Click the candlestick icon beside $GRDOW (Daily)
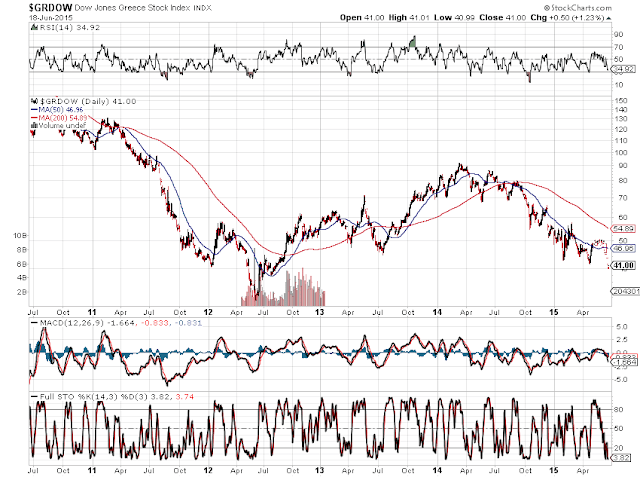The width and height of the screenshot is (640, 477). (x=34, y=101)
